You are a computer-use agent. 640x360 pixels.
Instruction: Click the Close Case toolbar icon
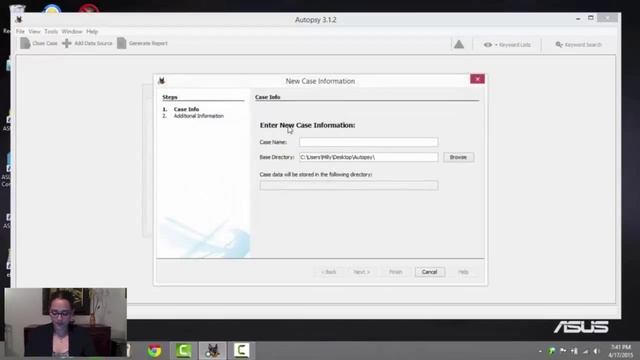coord(25,43)
